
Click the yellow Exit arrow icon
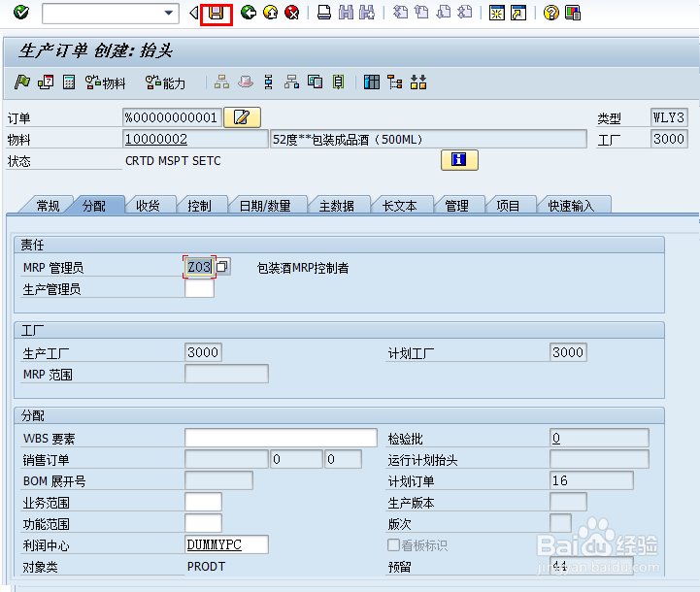(270, 13)
